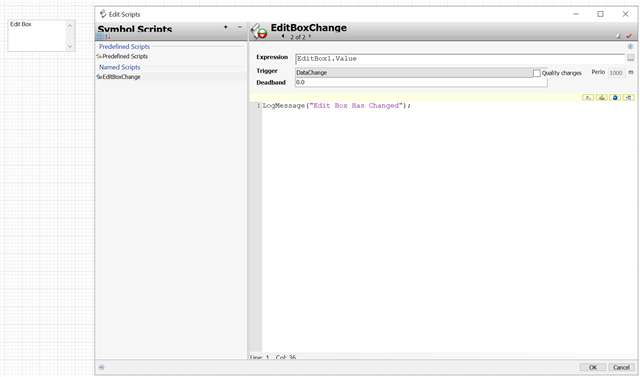Select EditBoxChange in Named Scripts list
This screenshot has height=377, width=640.
tap(121, 77)
